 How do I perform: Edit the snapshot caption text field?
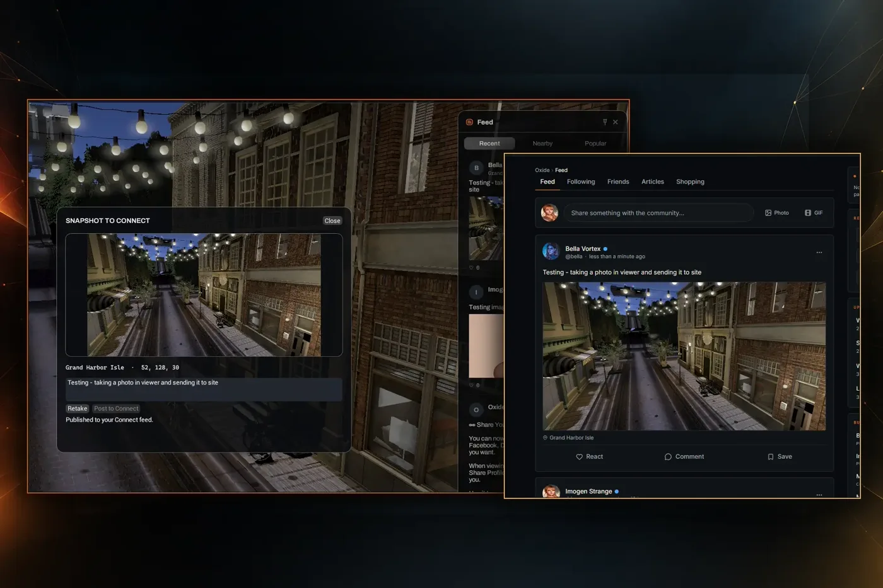pyautogui.click(x=204, y=389)
